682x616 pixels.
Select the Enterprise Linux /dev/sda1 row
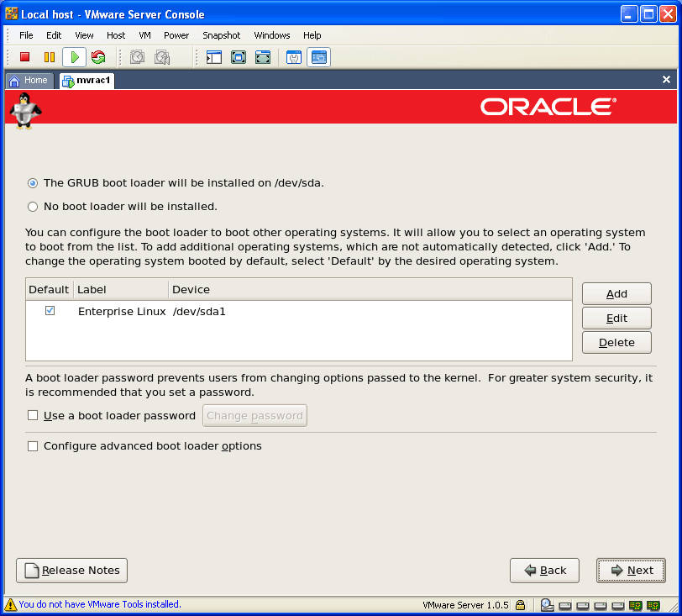coord(151,312)
